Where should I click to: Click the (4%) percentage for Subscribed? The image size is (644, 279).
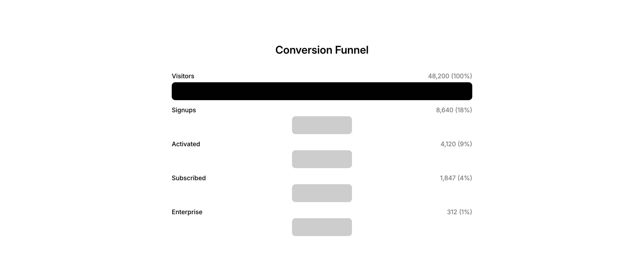coord(465,178)
